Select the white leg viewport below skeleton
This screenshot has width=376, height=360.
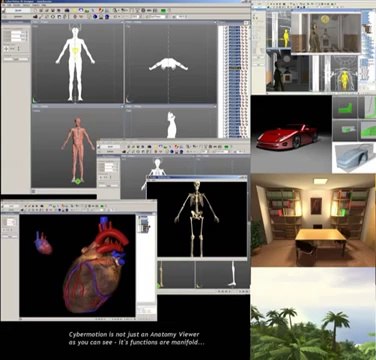(x=222, y=275)
